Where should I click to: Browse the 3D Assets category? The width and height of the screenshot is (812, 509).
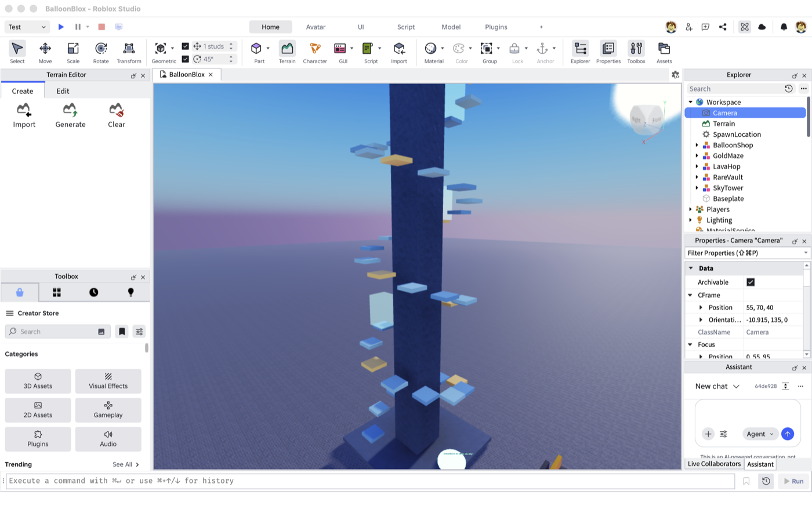click(x=38, y=381)
